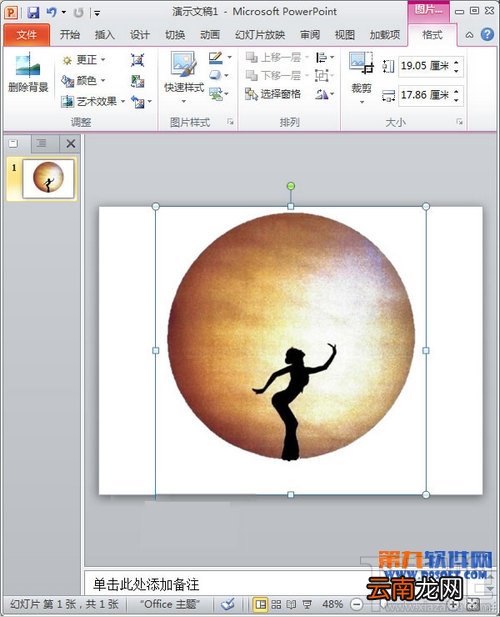500x617 pixels.
Task: Click the Redo icon
Action: pyautogui.click(x=79, y=13)
